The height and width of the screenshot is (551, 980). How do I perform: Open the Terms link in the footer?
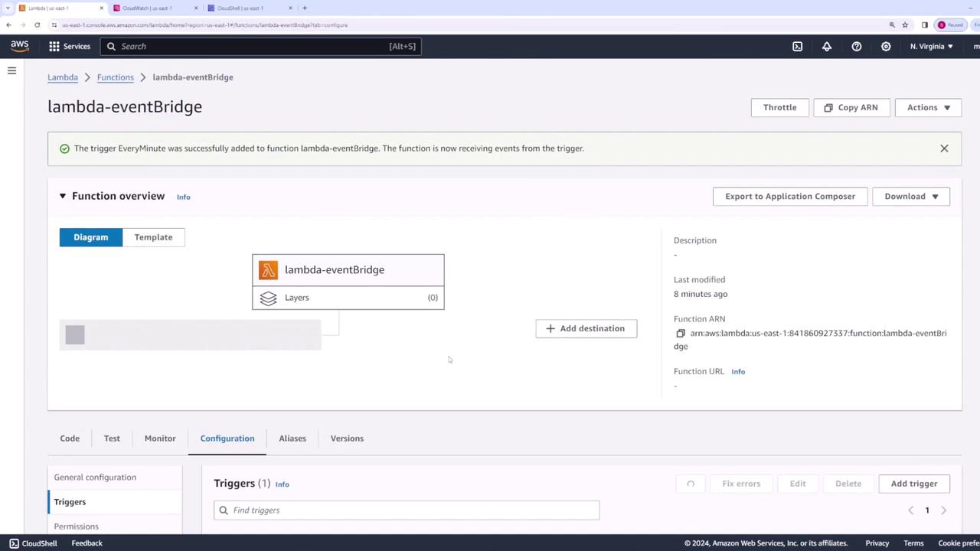(913, 543)
